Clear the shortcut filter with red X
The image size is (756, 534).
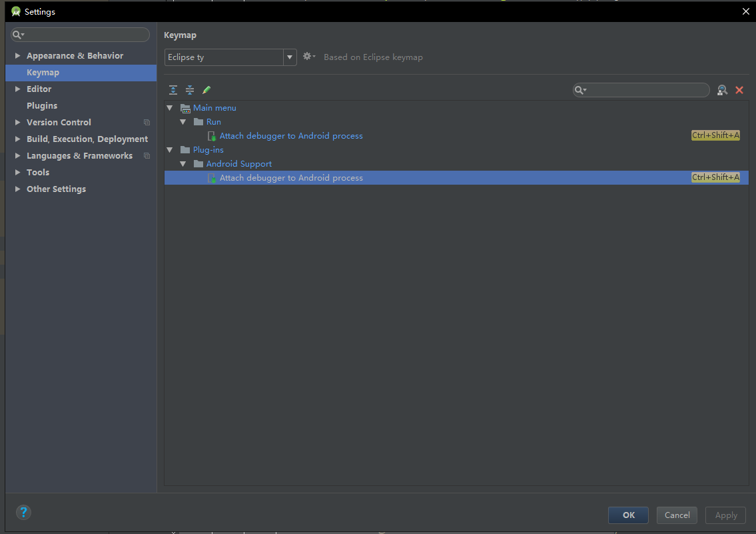pos(739,90)
